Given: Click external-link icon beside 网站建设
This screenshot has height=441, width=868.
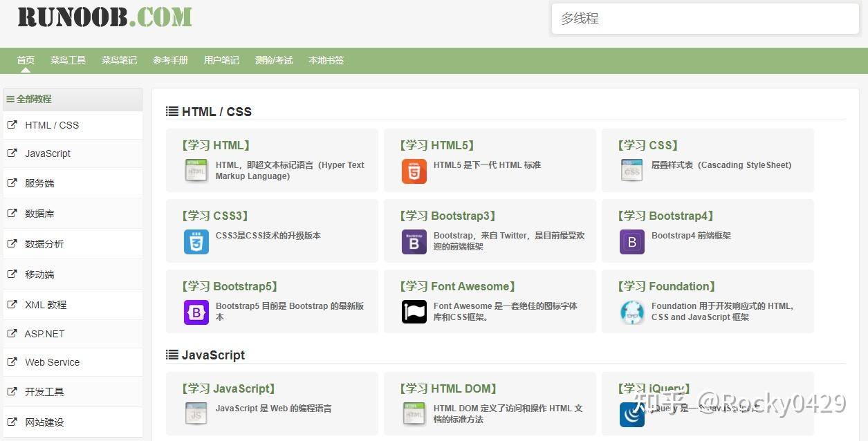Looking at the screenshot, I should [x=12, y=422].
